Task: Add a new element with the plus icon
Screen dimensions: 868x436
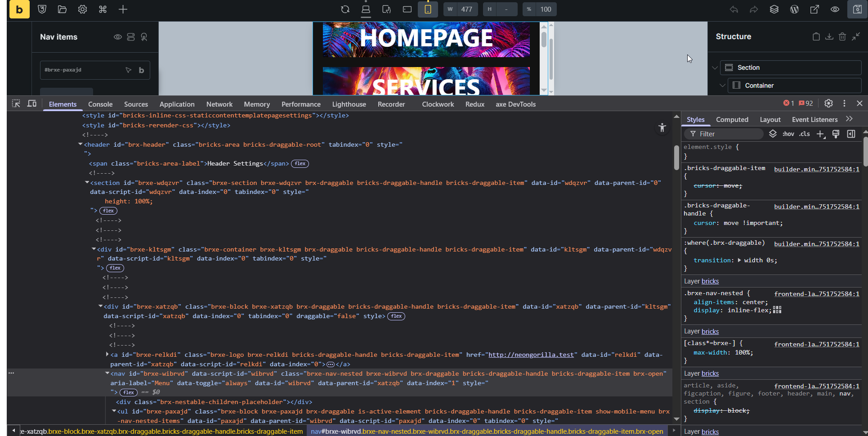Action: [122, 9]
